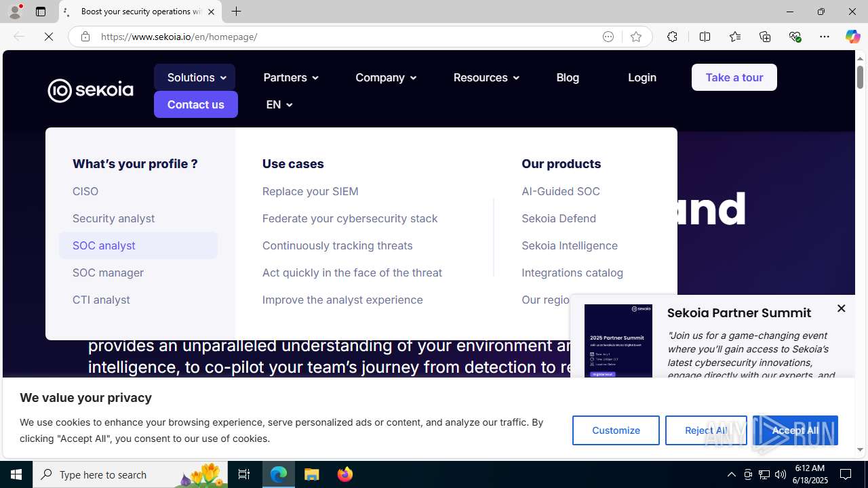Open the Replace your SIEM use case

pyautogui.click(x=311, y=191)
